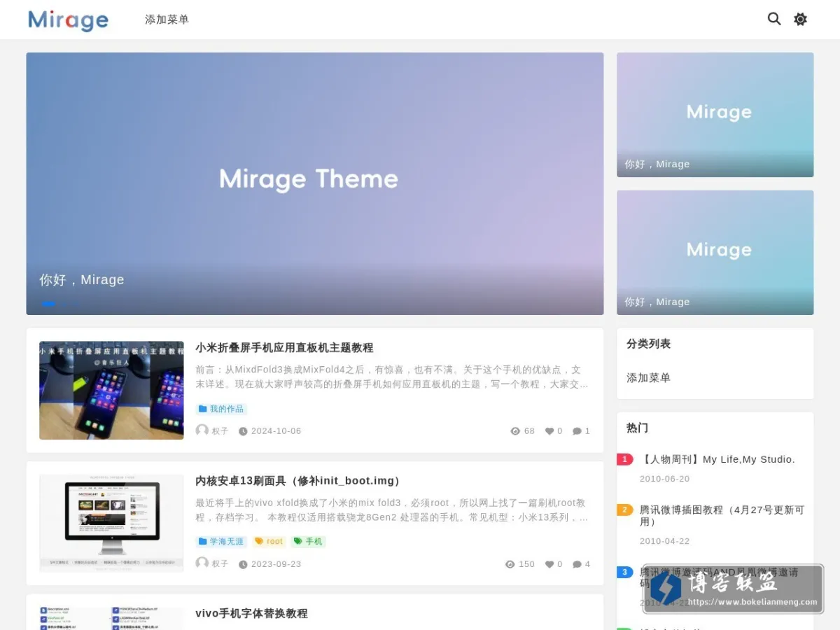The width and height of the screenshot is (840, 630).
Task: Click the 小米折叠屏 post summary starting 前言：从MixdFold3
Action: 392,377
